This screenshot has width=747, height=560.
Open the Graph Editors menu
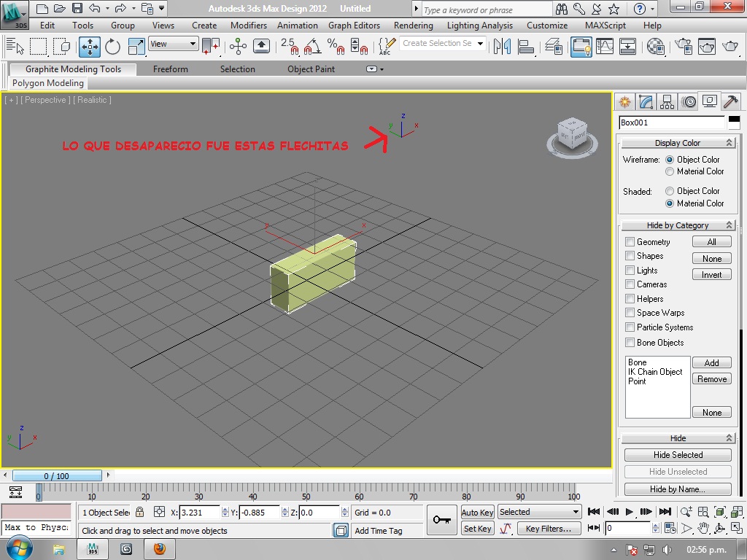click(x=354, y=26)
